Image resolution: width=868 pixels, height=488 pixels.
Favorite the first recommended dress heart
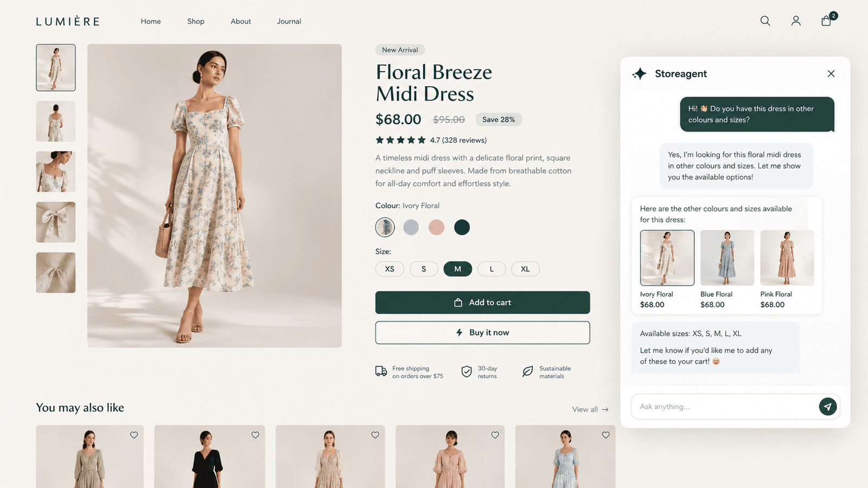tap(134, 435)
